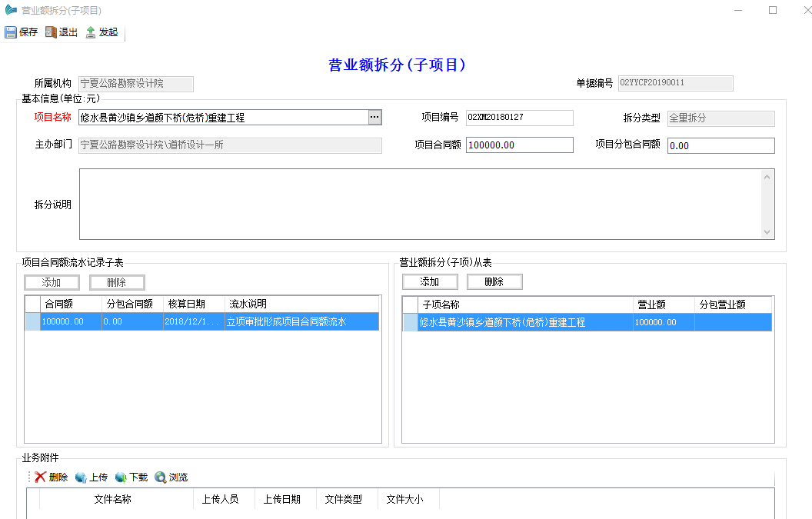Click the app logo in title bar

coord(10,10)
